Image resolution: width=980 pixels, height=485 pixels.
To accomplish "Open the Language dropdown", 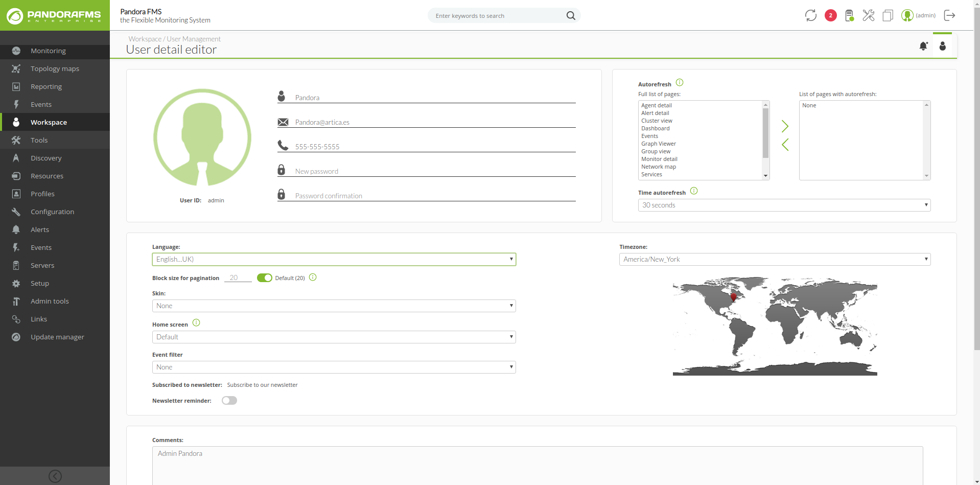I will click(334, 259).
